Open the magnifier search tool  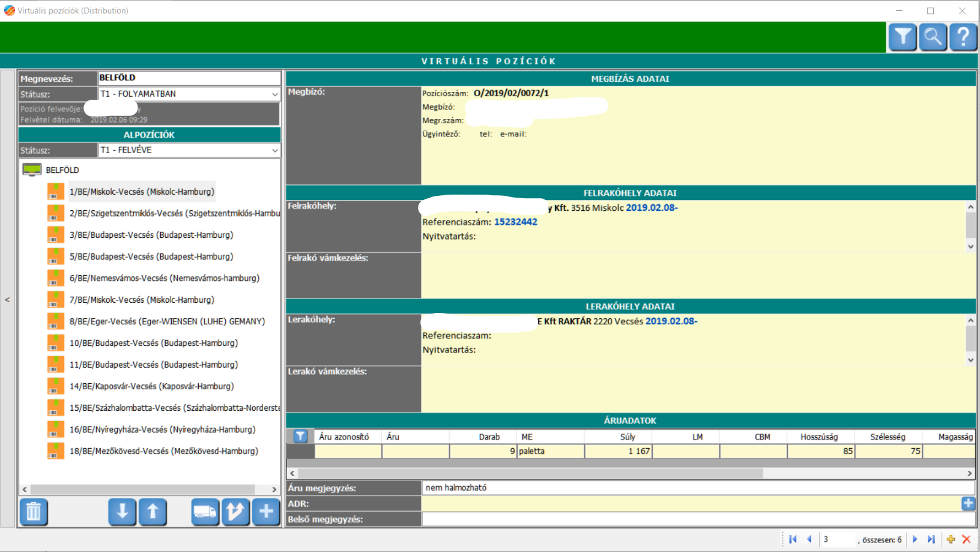[x=933, y=37]
